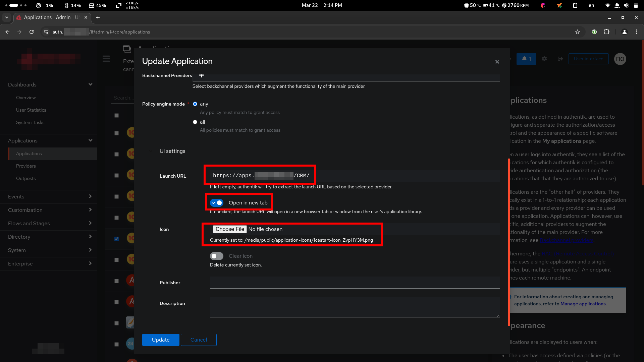The width and height of the screenshot is (644, 362).
Task: Open Providers in the sidebar
Action: click(26, 166)
